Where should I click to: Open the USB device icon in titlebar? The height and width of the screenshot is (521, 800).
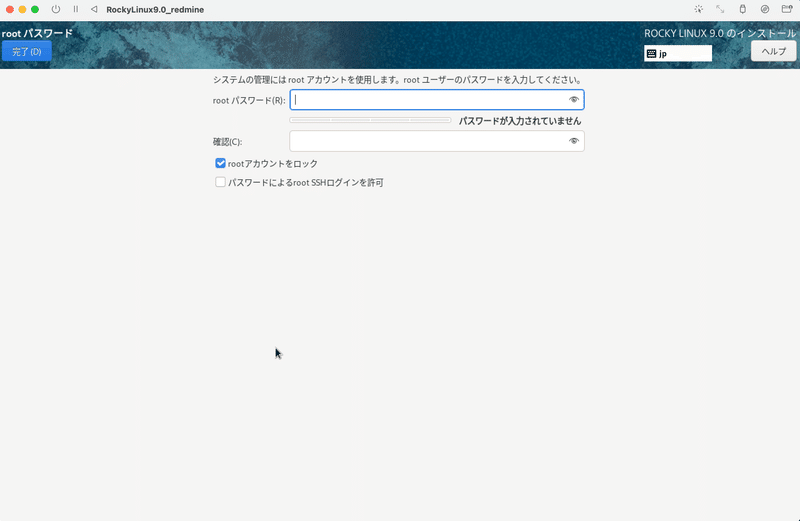(742, 9)
